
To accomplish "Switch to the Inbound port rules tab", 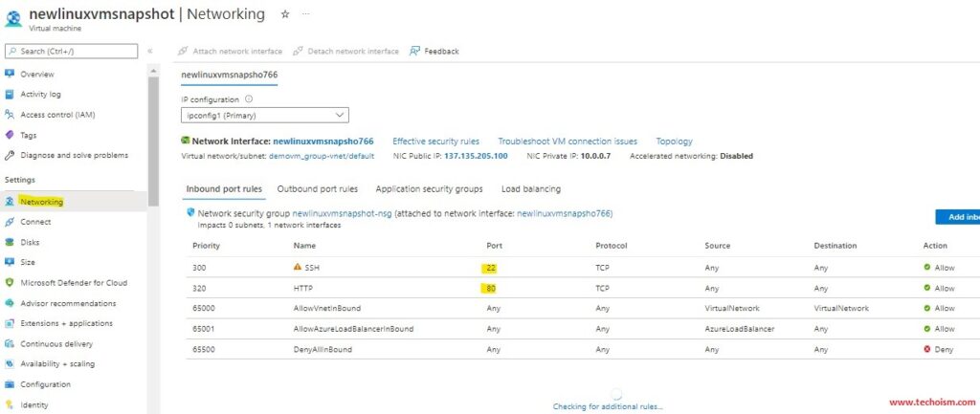I will click(224, 189).
